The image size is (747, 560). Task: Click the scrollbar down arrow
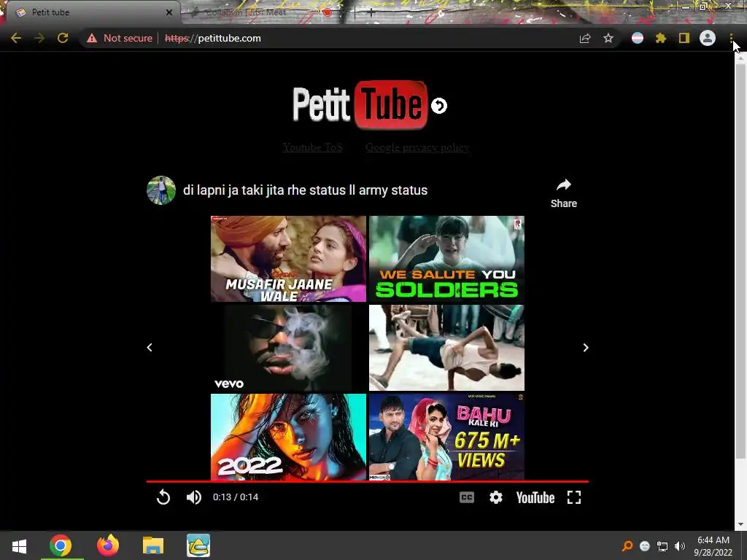click(740, 525)
